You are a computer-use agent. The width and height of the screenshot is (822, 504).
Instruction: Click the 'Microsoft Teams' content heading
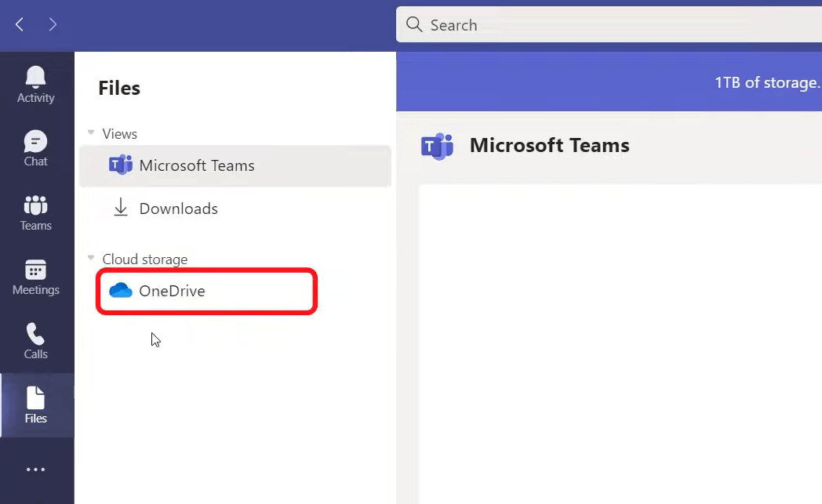click(x=549, y=145)
